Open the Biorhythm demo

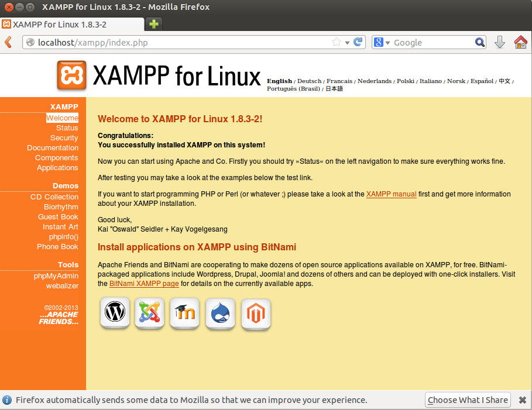(61, 207)
